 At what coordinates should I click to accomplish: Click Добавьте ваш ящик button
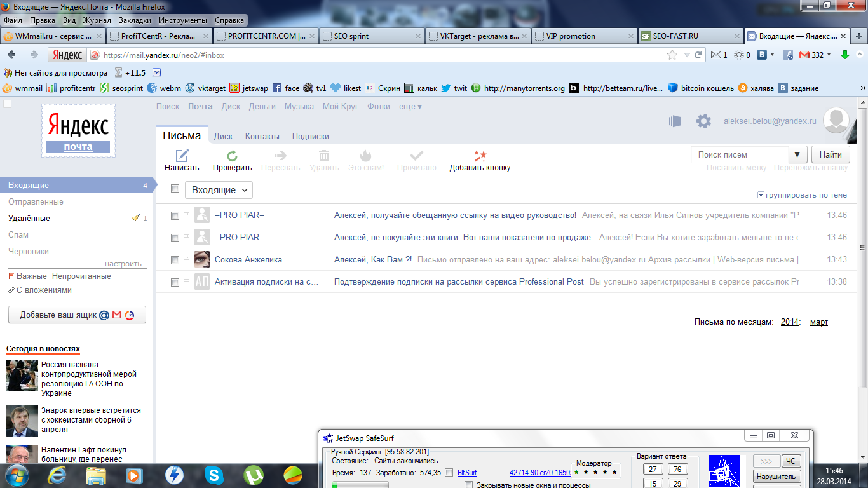click(x=77, y=315)
